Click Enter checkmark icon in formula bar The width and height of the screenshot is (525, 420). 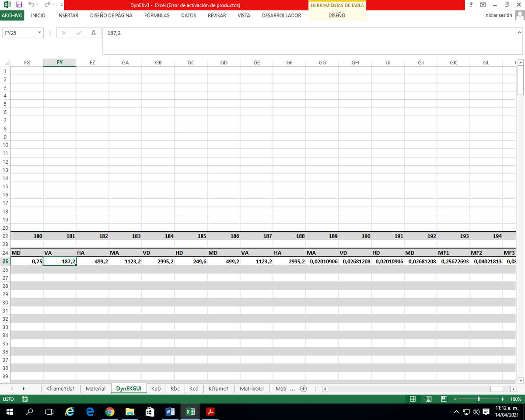click(79, 33)
